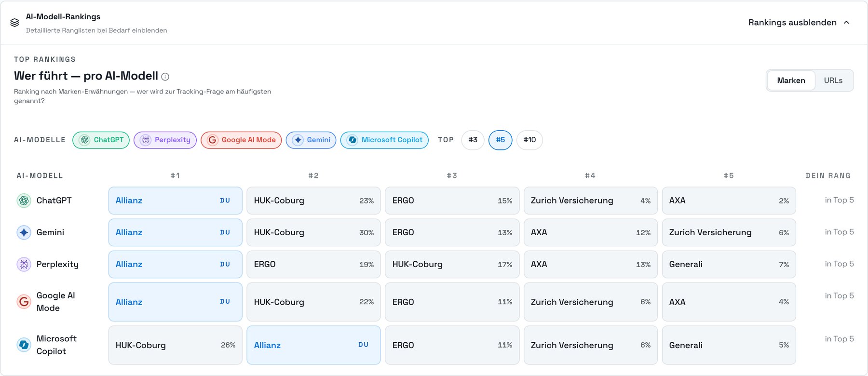The image size is (868, 376).
Task: Toggle the Google AI Mode filter chip
Action: pyautogui.click(x=241, y=140)
